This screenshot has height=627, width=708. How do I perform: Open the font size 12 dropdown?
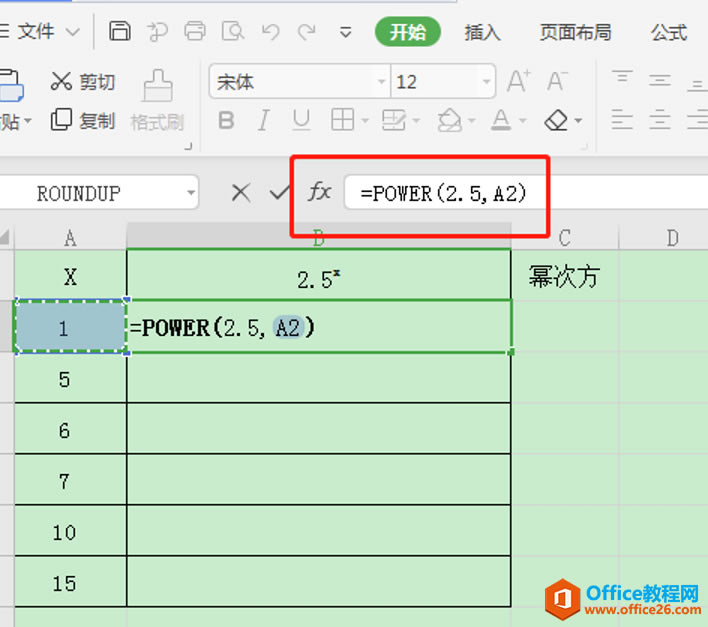pyautogui.click(x=486, y=82)
